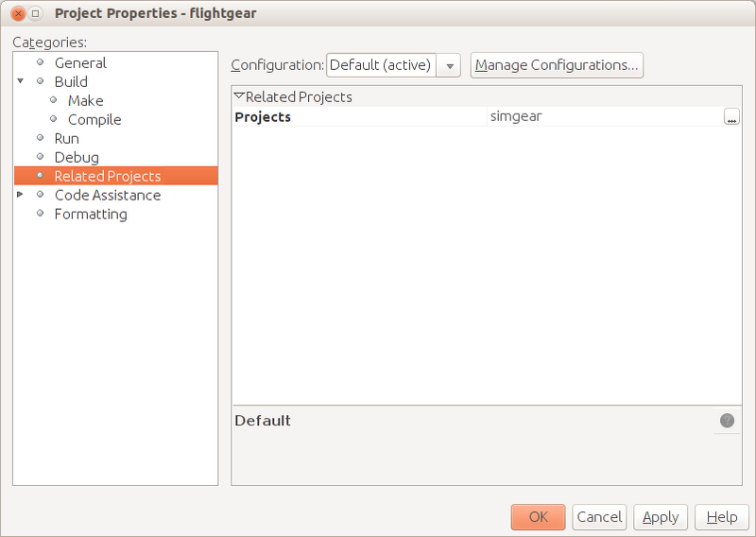Click the bullet icon beside Debug
The width and height of the screenshot is (756, 537).
41,156
